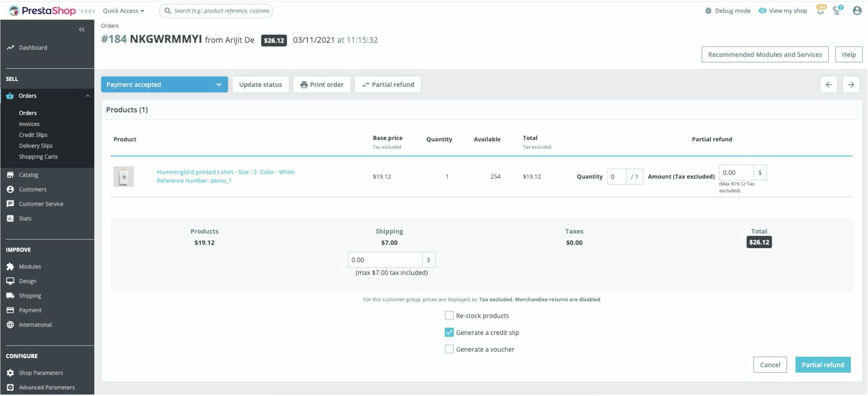The height and width of the screenshot is (396, 868).
Task: Click the Print order button
Action: [x=322, y=85]
